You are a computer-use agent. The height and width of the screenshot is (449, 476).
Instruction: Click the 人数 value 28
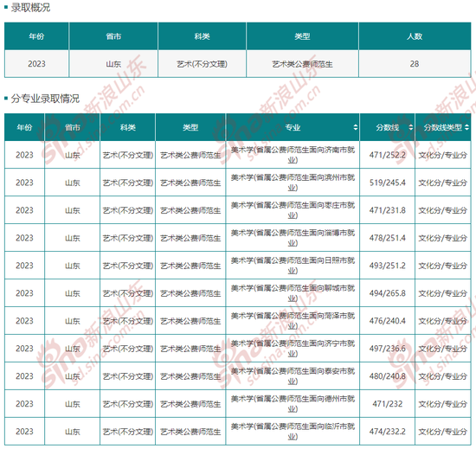point(415,64)
